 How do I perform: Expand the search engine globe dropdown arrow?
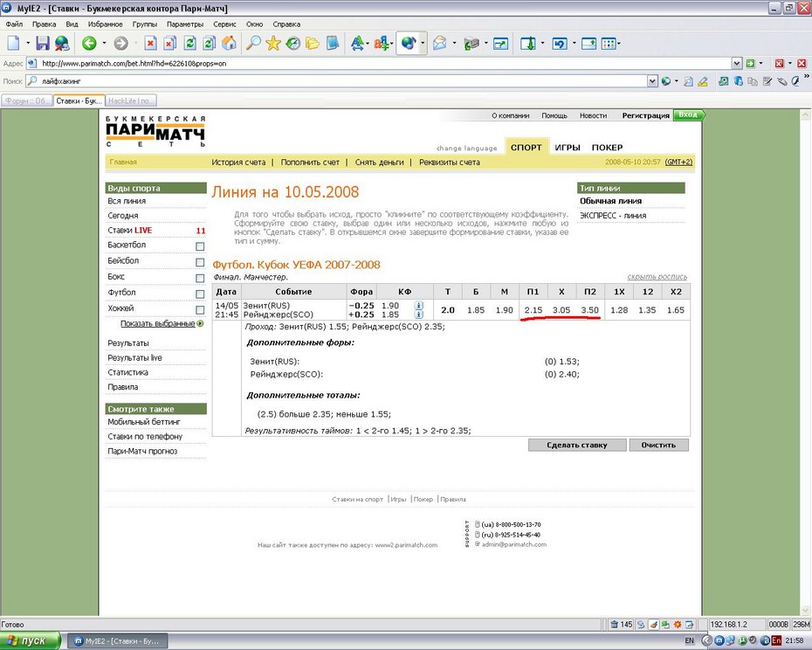[677, 81]
